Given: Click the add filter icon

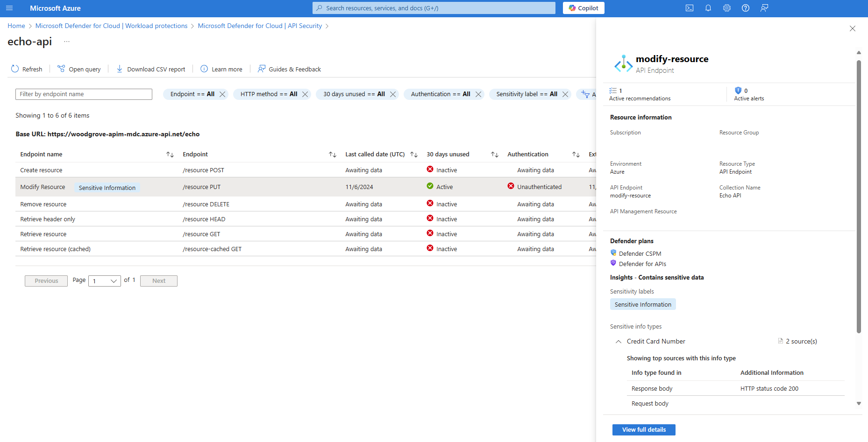Looking at the screenshot, I should [585, 94].
